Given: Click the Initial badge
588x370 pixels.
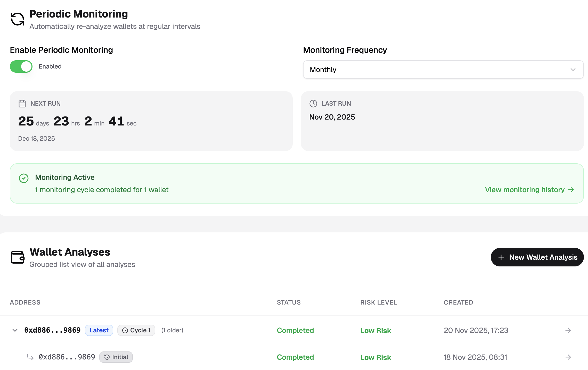Looking at the screenshot, I should 116,357.
